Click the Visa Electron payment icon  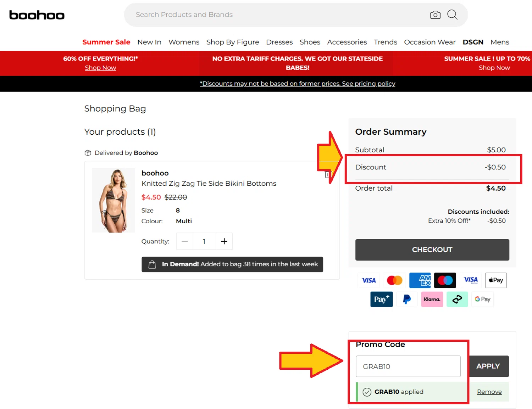coord(471,280)
